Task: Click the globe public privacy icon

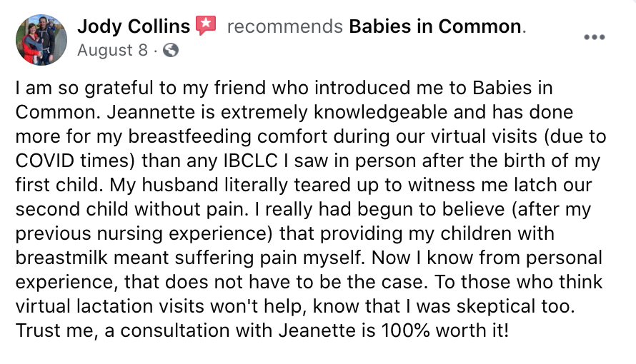Action: coord(170,50)
